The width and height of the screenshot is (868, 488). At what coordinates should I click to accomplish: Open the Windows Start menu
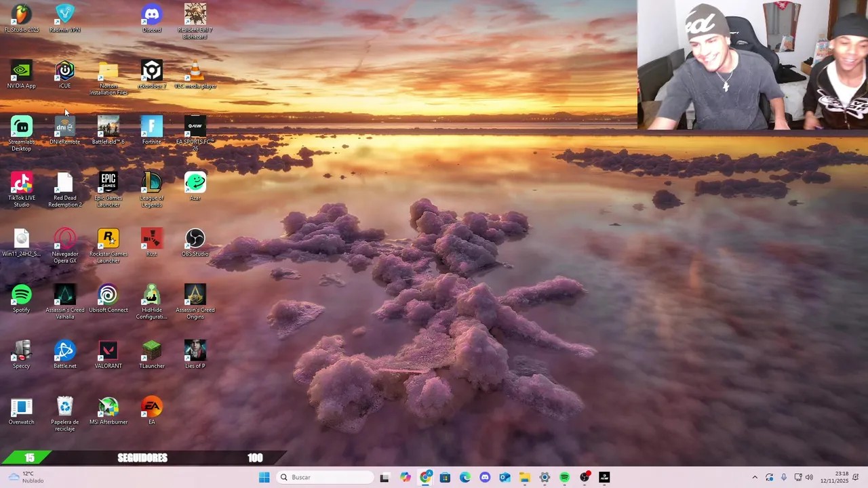[264, 477]
